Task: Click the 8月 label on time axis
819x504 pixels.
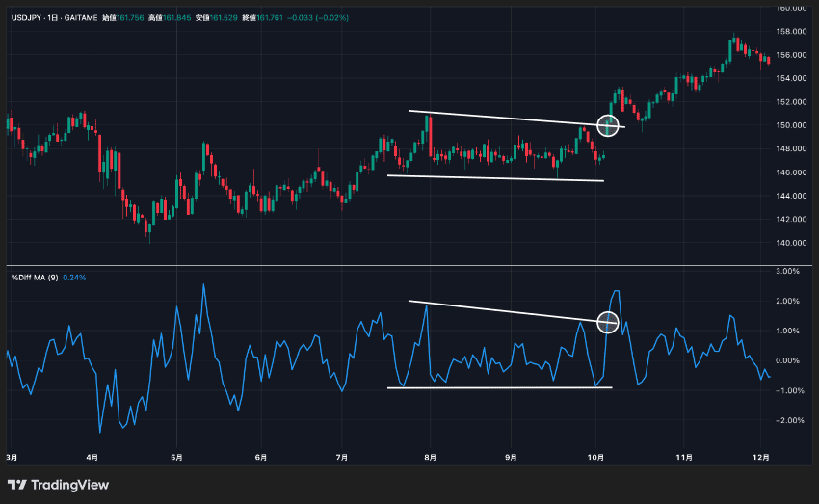Action: tap(431, 458)
